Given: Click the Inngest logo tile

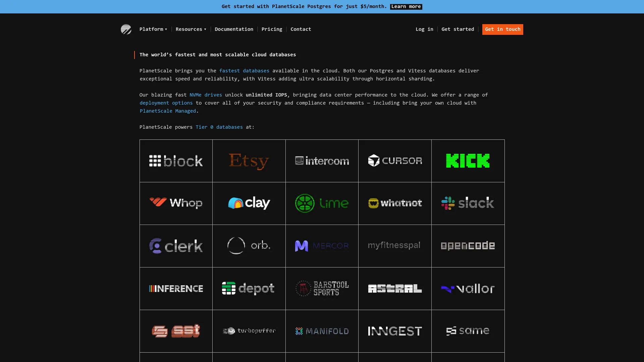Looking at the screenshot, I should pyautogui.click(x=395, y=331).
